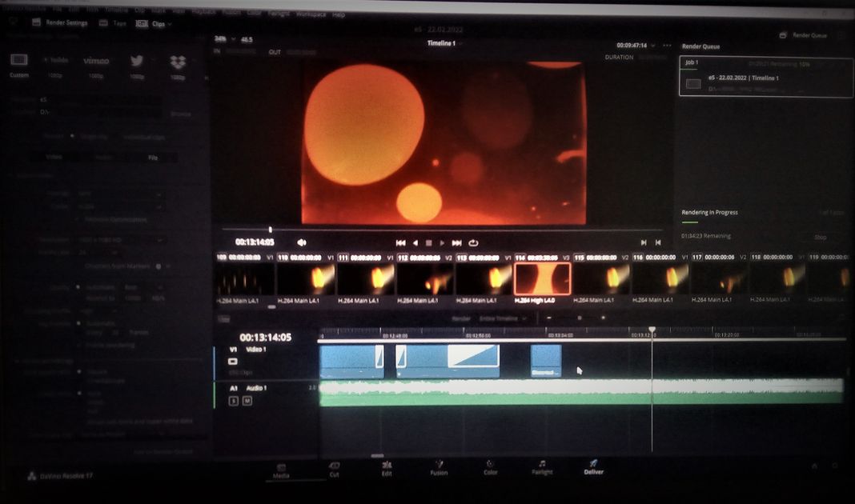
Task: Click the viewer scrubber bar playhead
Action: click(x=271, y=230)
